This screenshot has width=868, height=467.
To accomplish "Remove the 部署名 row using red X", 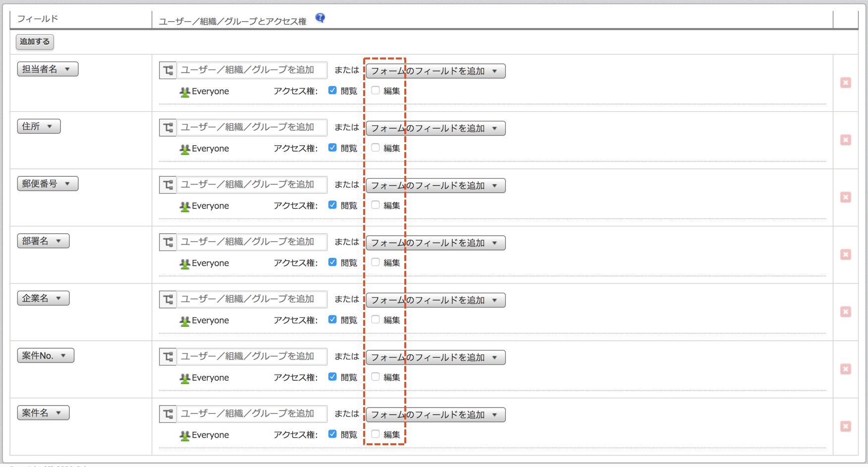I will (x=845, y=255).
